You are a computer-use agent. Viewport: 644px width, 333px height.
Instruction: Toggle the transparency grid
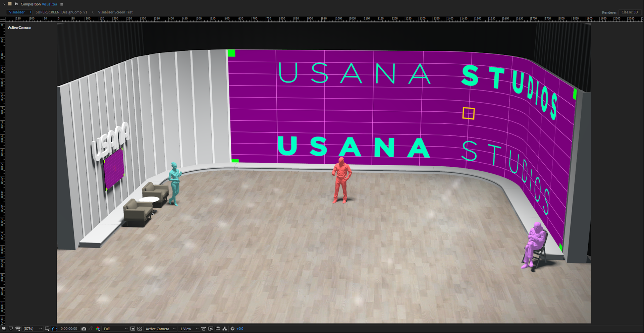click(140, 329)
